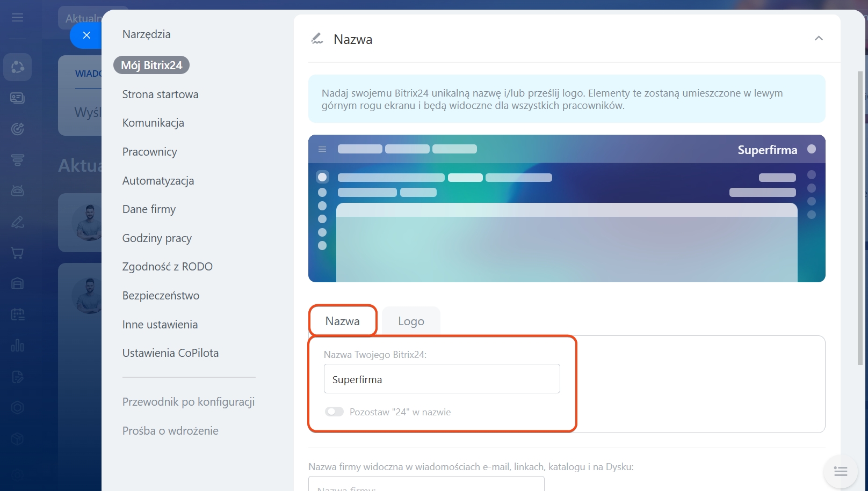Open the hexagon icon in sidebar
Screen dimensions: 868x491
tap(18, 408)
